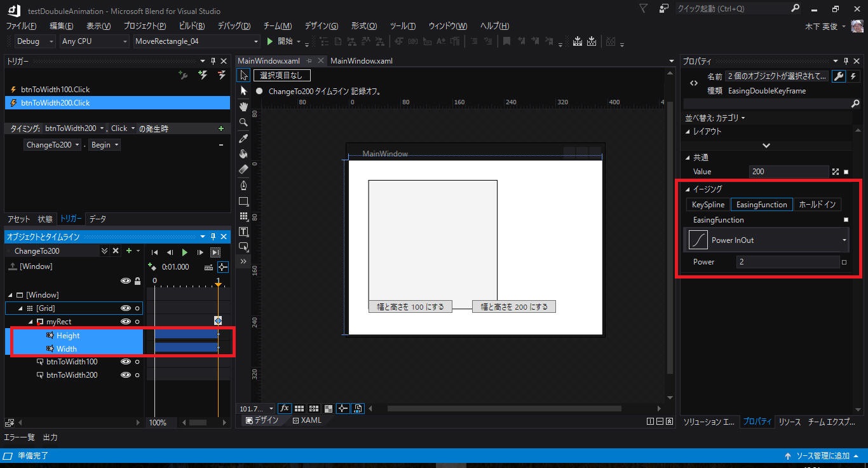Toggle lock circle for myRect
The image size is (868, 468).
click(137, 322)
